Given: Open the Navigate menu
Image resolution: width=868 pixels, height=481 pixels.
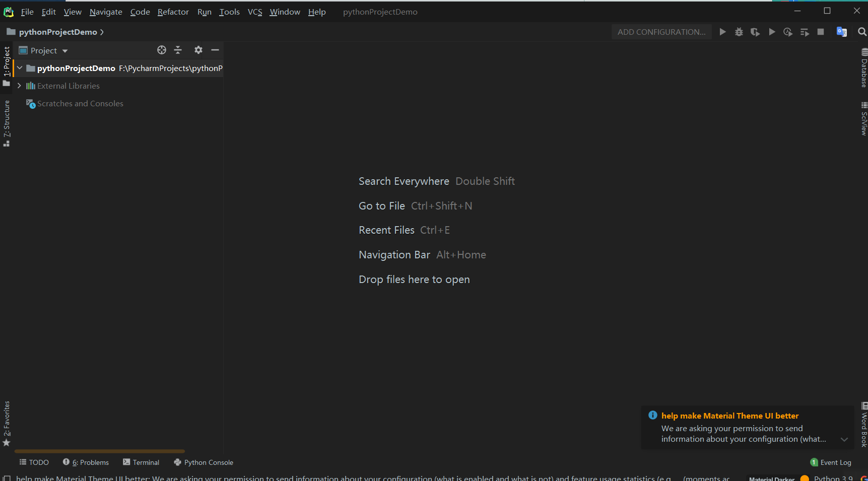Looking at the screenshot, I should pyautogui.click(x=106, y=12).
